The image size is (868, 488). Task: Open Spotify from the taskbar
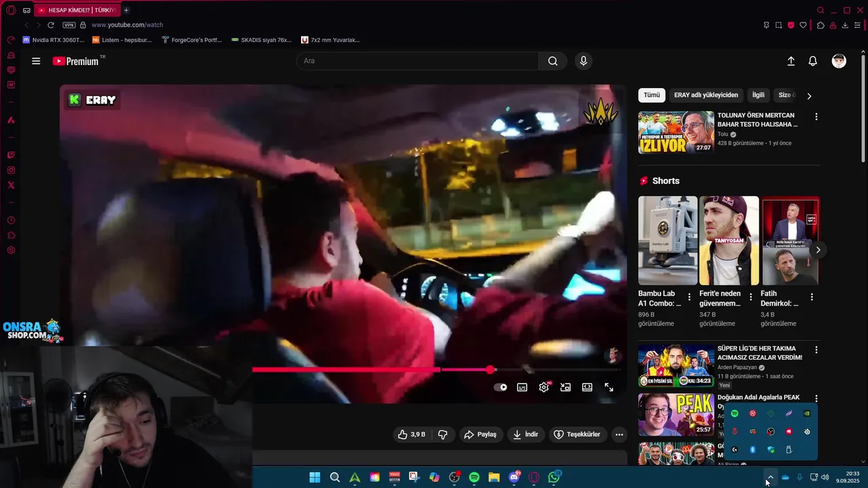474,477
